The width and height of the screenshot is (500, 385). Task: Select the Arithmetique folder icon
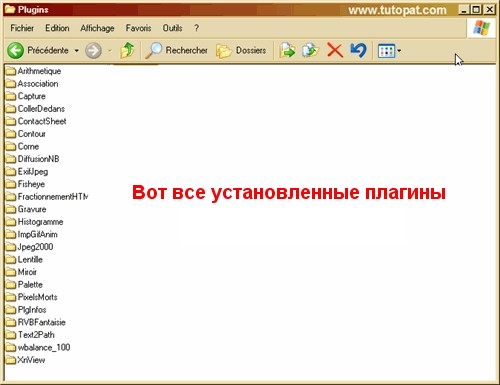[11, 71]
